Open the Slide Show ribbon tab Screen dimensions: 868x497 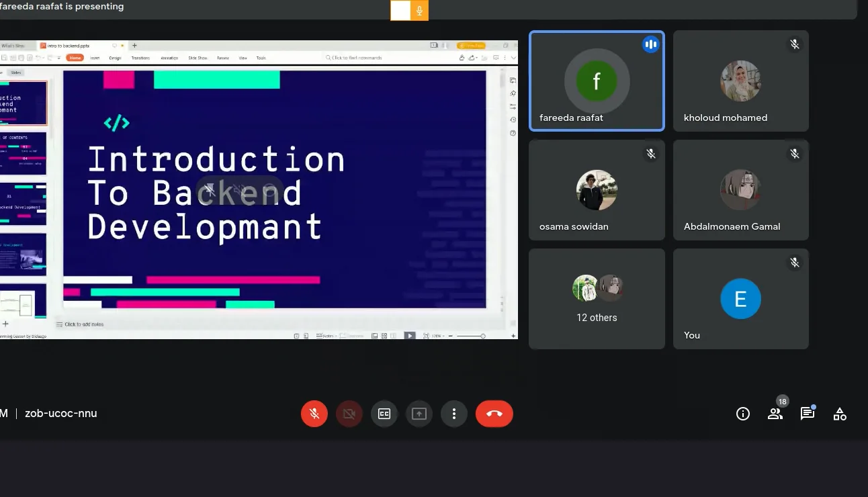pyautogui.click(x=198, y=58)
